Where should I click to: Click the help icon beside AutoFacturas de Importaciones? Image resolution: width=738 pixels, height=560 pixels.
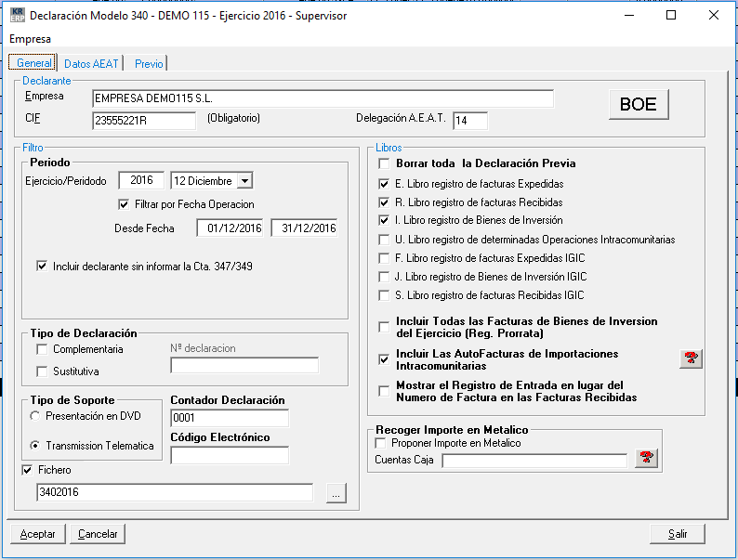[690, 359]
